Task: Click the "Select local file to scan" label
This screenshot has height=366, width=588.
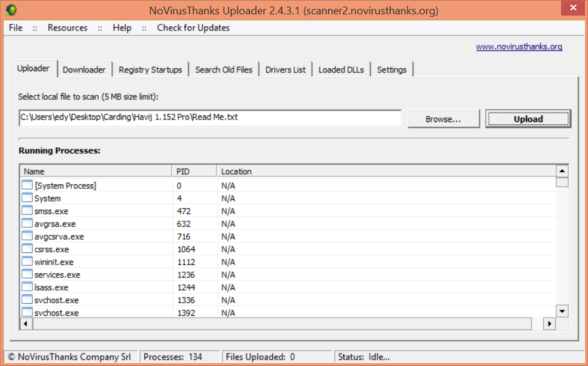Action: pyautogui.click(x=89, y=97)
